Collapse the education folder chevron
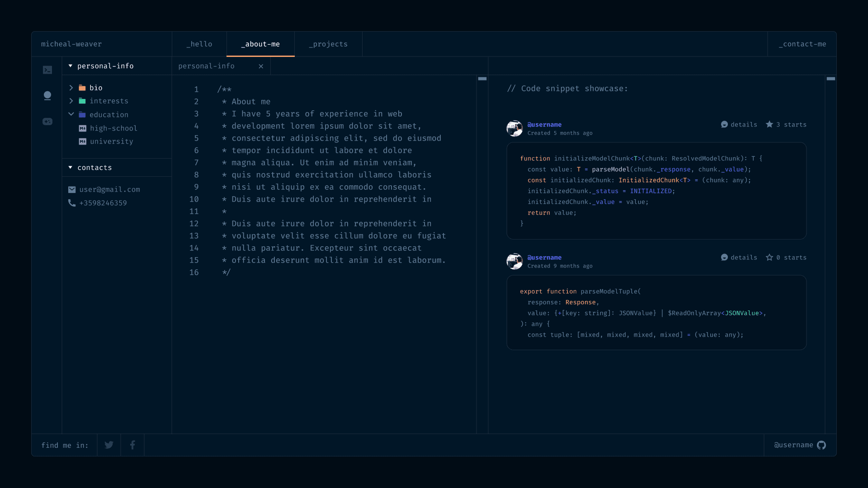This screenshot has width=868, height=488. click(x=71, y=114)
